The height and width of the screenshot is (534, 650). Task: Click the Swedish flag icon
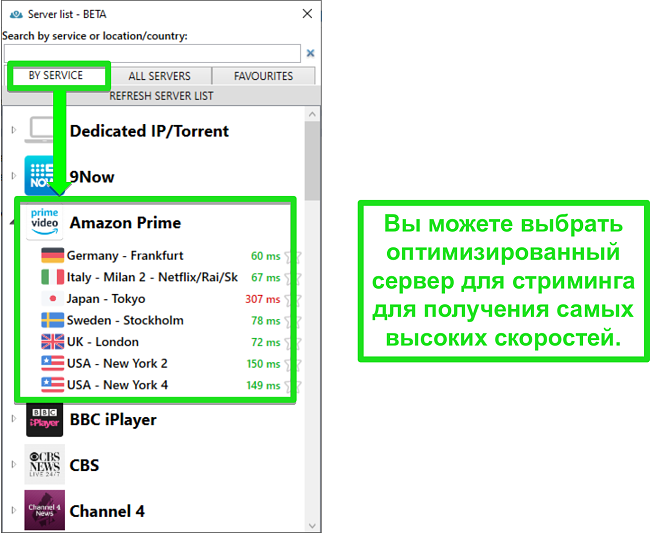coord(53,320)
